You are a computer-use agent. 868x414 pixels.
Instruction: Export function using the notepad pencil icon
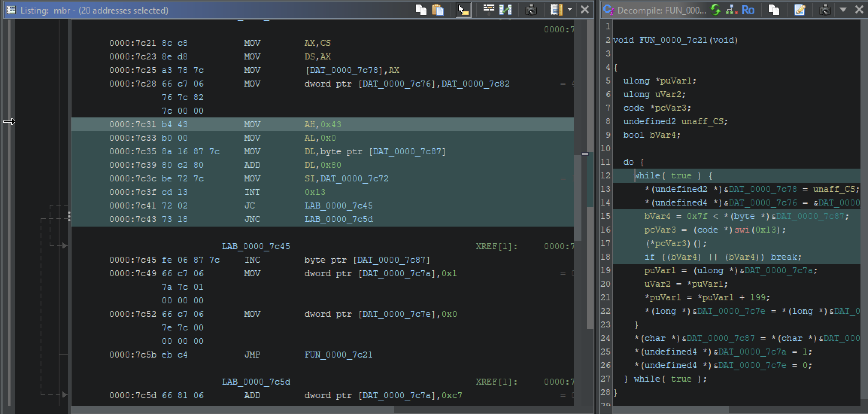click(x=800, y=10)
